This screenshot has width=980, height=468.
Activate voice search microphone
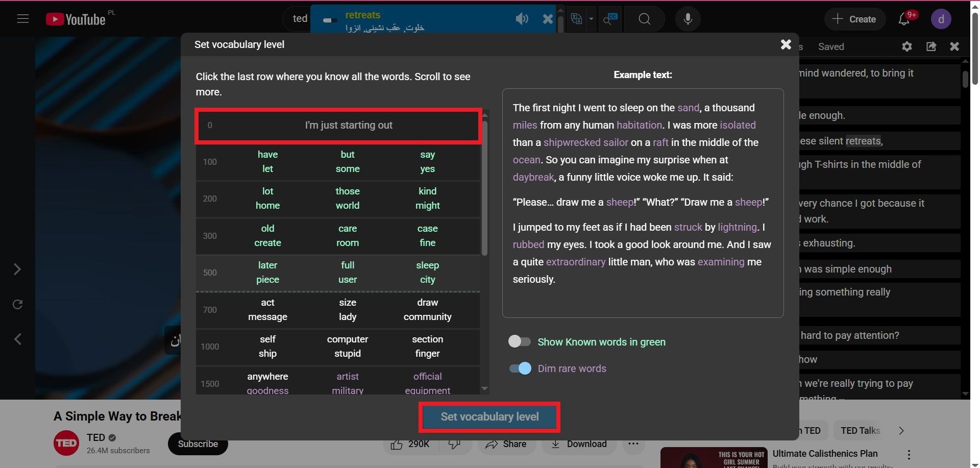688,19
